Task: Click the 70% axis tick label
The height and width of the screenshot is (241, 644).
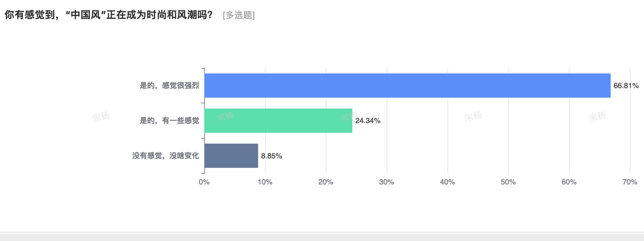Action: pyautogui.click(x=630, y=182)
